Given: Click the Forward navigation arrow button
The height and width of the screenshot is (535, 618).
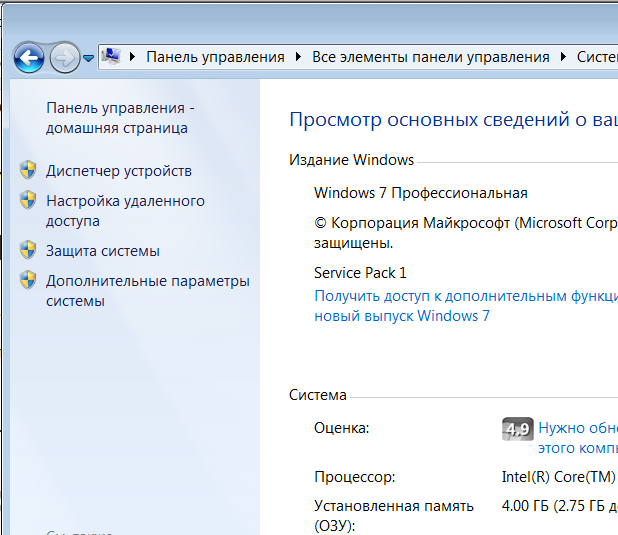Looking at the screenshot, I should pyautogui.click(x=63, y=57).
